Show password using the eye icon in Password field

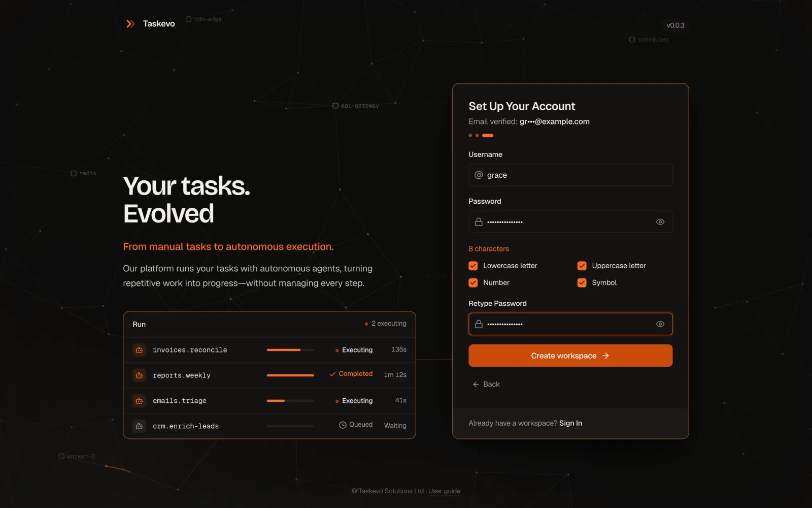(x=660, y=222)
